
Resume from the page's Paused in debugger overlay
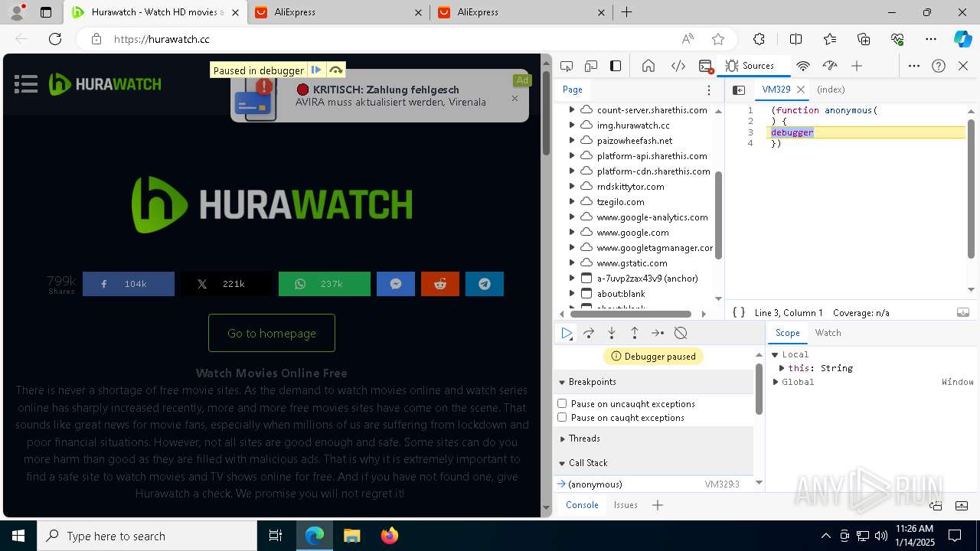click(x=316, y=70)
